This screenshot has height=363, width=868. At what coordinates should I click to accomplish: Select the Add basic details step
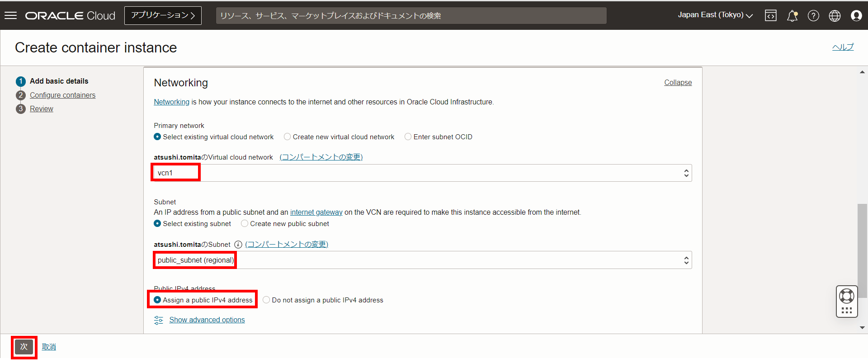[59, 81]
